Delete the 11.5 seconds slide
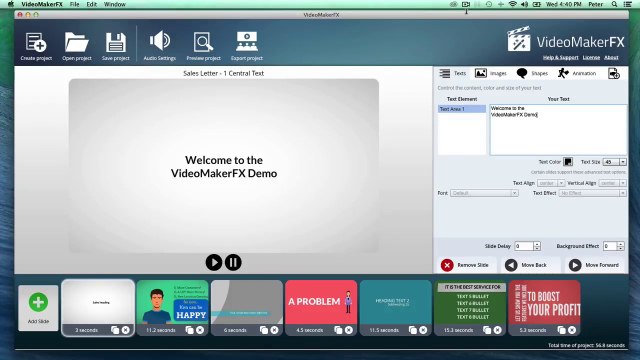The width and height of the screenshot is (640, 360). pyautogui.click(x=423, y=330)
